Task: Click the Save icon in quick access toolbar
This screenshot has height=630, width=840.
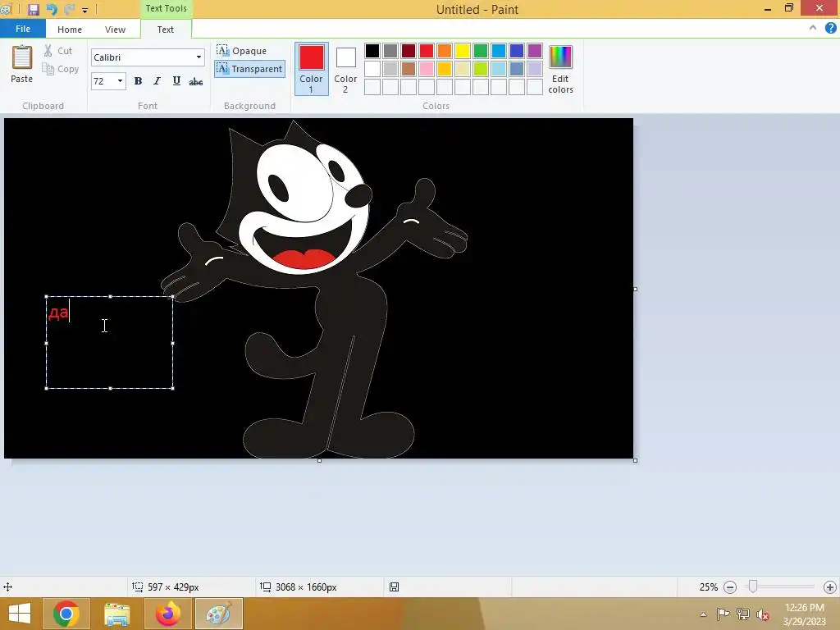Action: [33, 9]
